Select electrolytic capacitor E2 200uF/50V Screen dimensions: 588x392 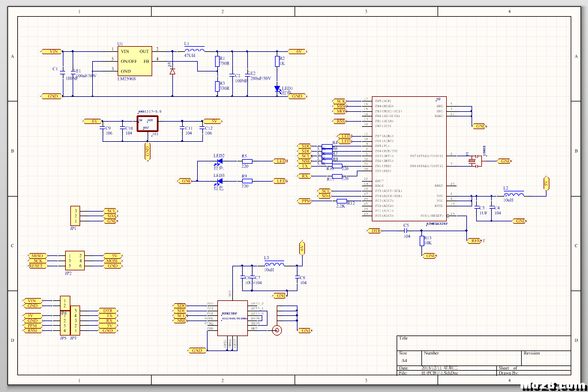(247, 74)
